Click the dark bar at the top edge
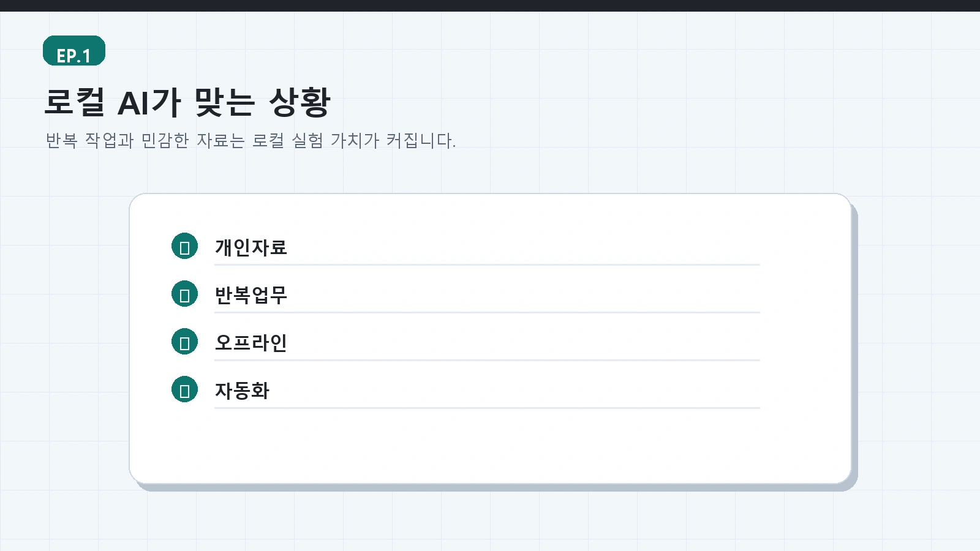980x551 pixels. point(490,6)
